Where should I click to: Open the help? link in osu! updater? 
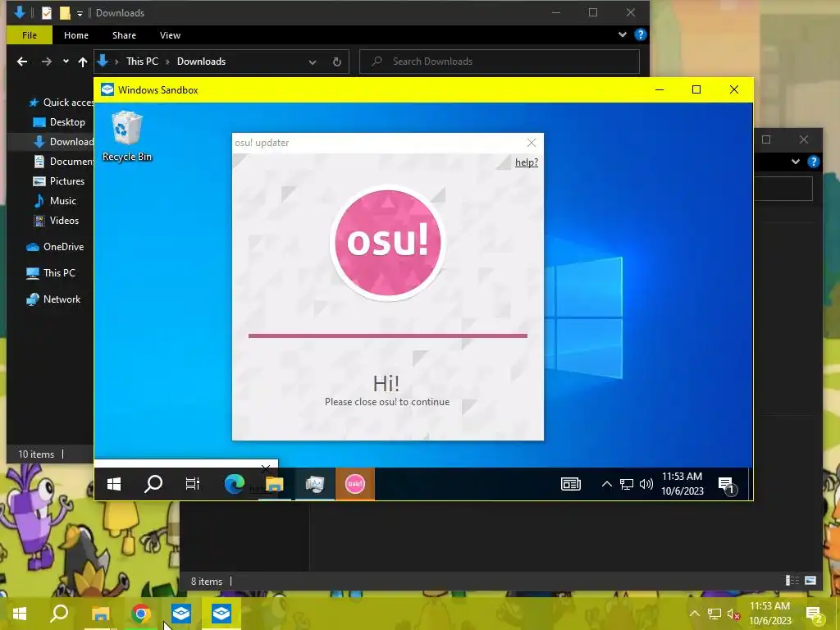pos(526,162)
